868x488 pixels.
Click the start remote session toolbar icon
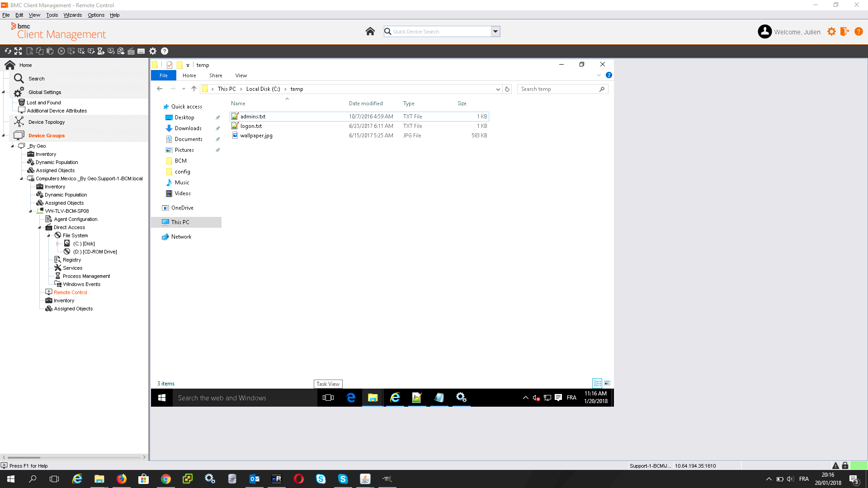coord(71,51)
